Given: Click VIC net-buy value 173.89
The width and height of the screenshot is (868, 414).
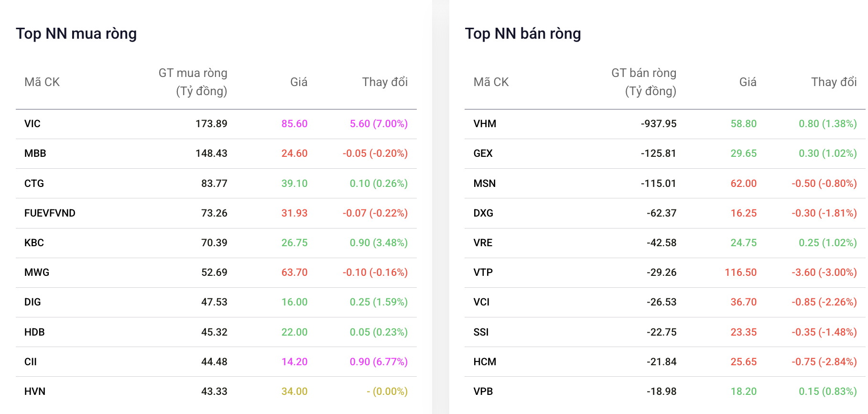Looking at the screenshot, I should (x=211, y=124).
